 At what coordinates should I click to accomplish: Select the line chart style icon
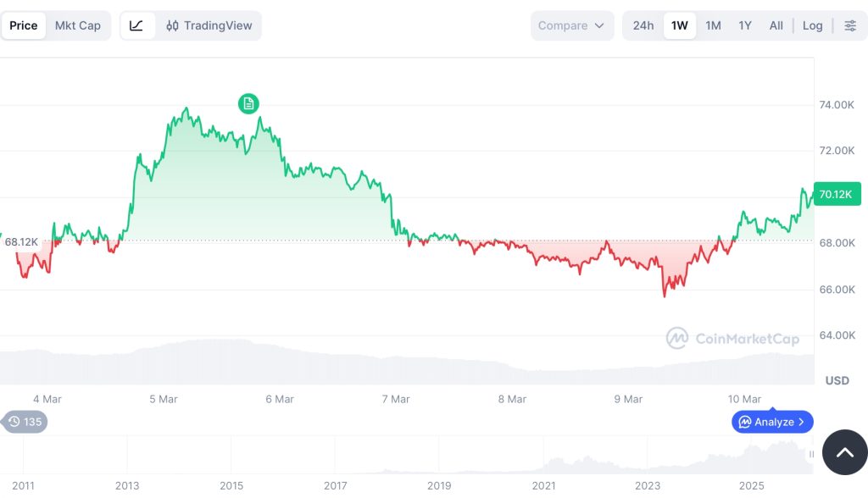click(137, 25)
